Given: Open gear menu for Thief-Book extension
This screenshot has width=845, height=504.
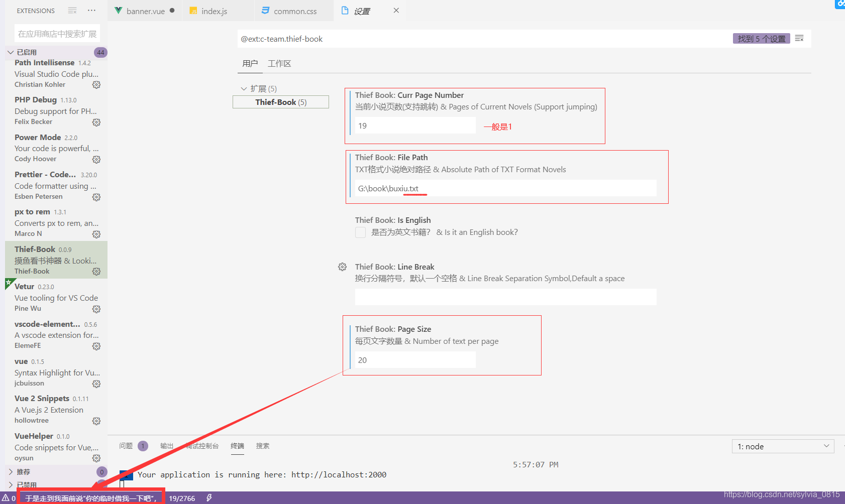Looking at the screenshot, I should (x=96, y=272).
